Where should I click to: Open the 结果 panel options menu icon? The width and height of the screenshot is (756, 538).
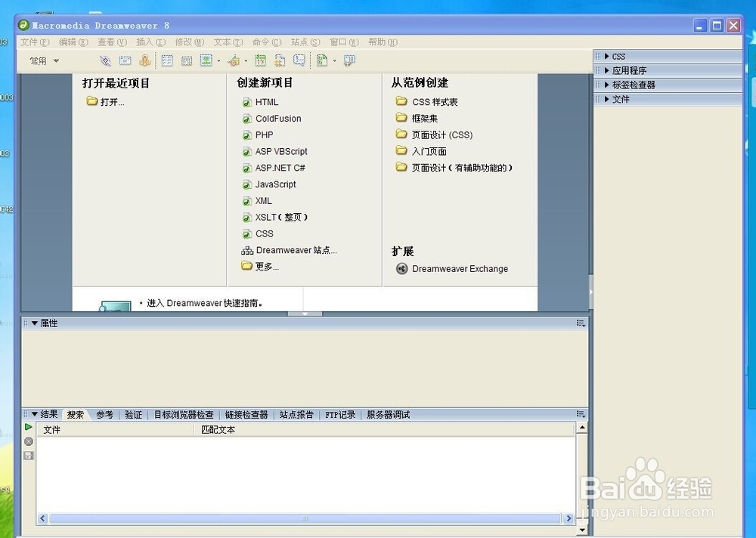(581, 414)
